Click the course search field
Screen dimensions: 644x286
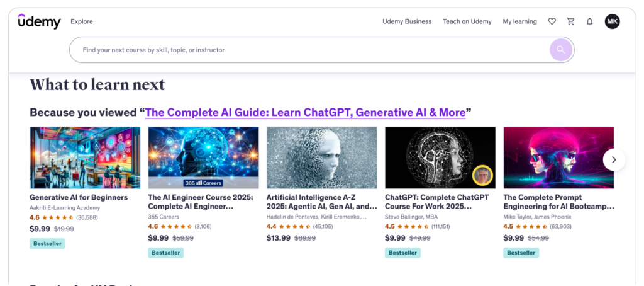pos(308,50)
